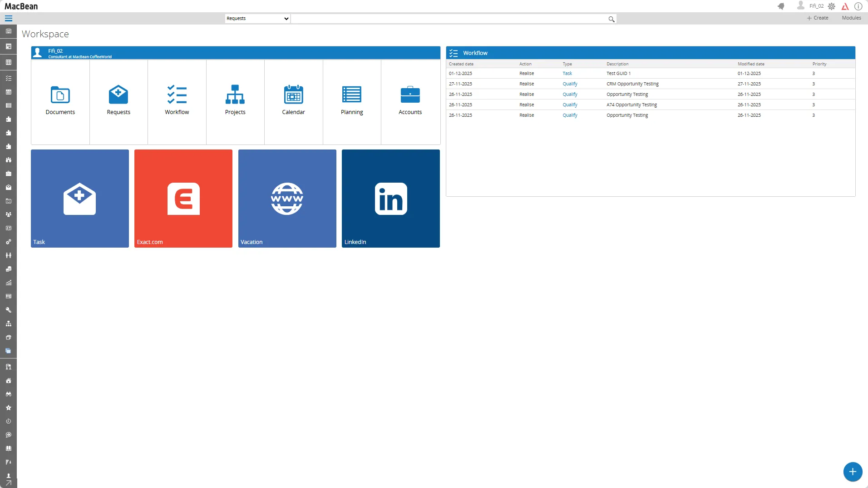Click the Create button
This screenshot has width=868, height=488.
tap(818, 18)
